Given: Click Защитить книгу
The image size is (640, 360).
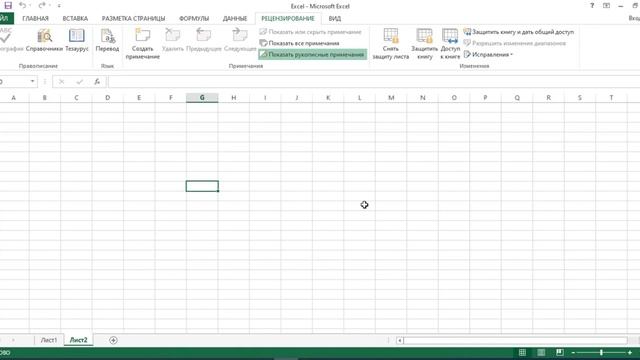Looking at the screenshot, I should [x=424, y=44].
